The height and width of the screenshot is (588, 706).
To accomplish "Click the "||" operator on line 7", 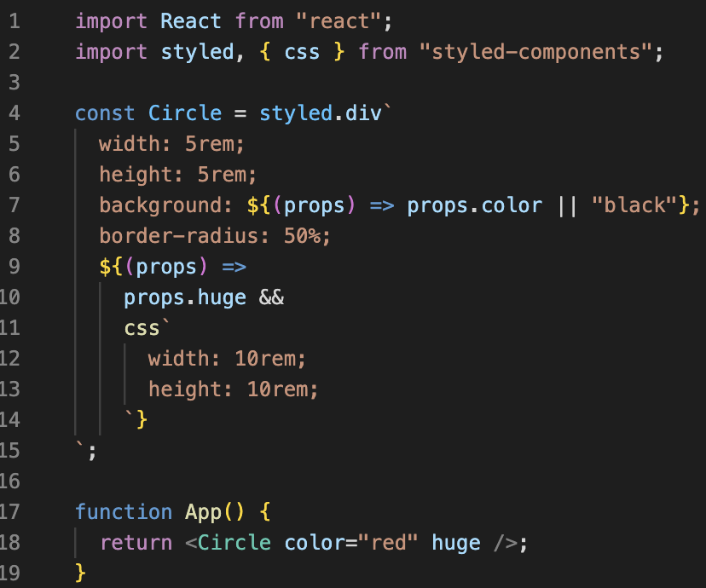I will (567, 205).
